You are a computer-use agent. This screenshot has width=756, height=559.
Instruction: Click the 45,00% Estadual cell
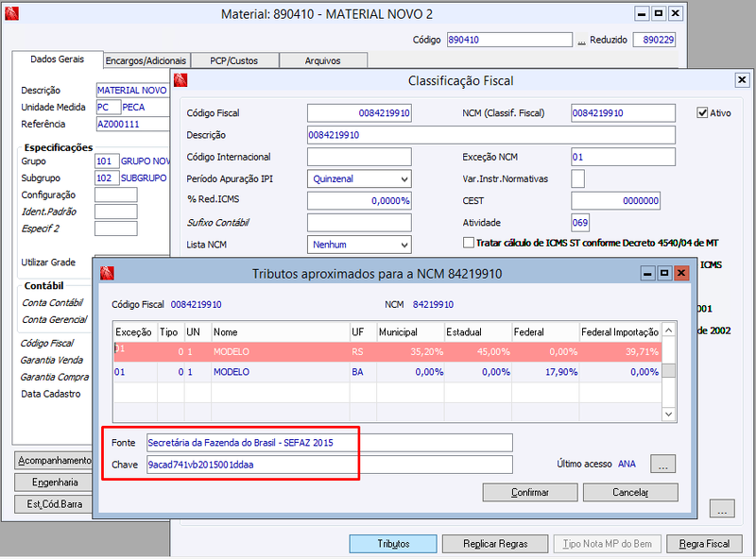tap(478, 352)
